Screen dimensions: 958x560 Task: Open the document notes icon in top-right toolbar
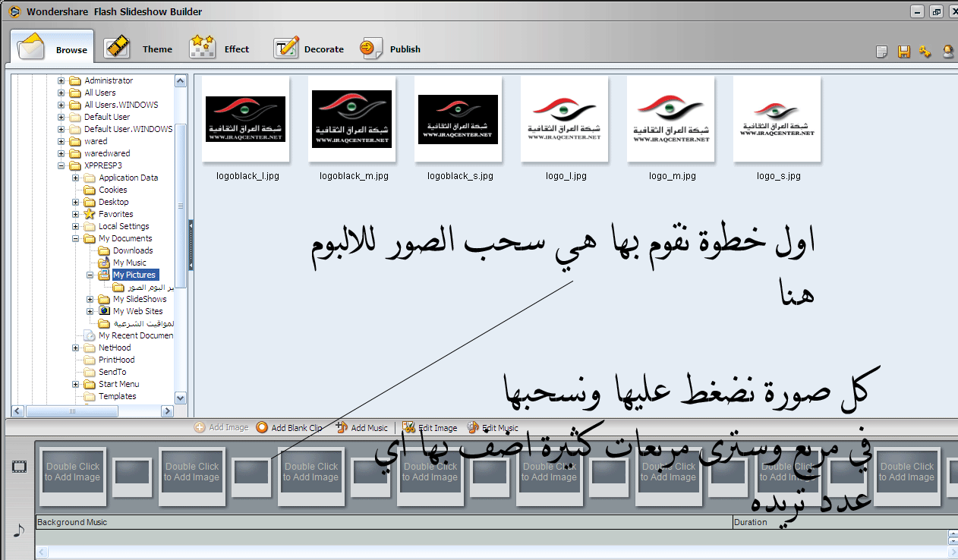point(881,52)
